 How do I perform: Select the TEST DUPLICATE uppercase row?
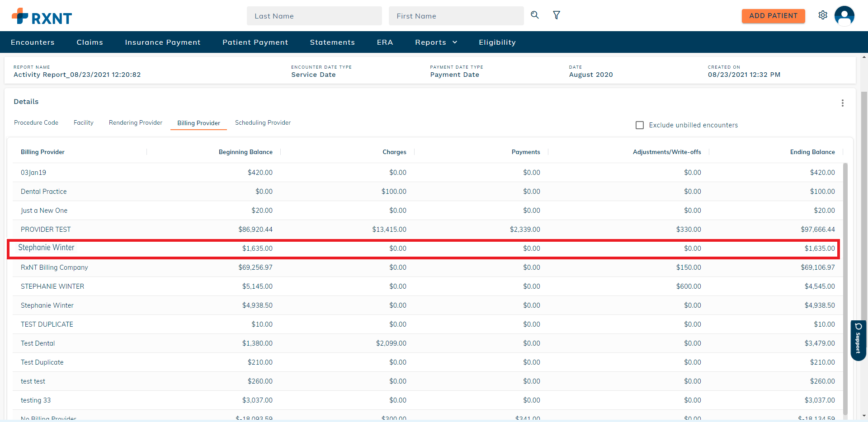428,324
